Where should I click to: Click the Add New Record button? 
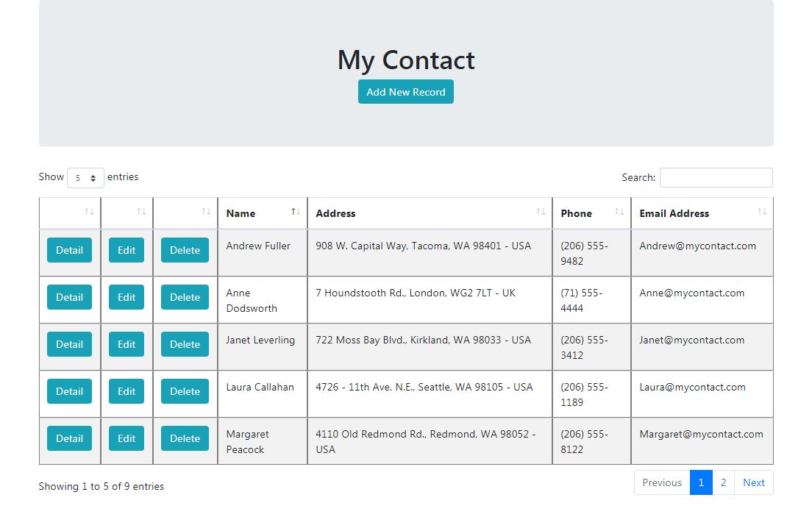(405, 92)
